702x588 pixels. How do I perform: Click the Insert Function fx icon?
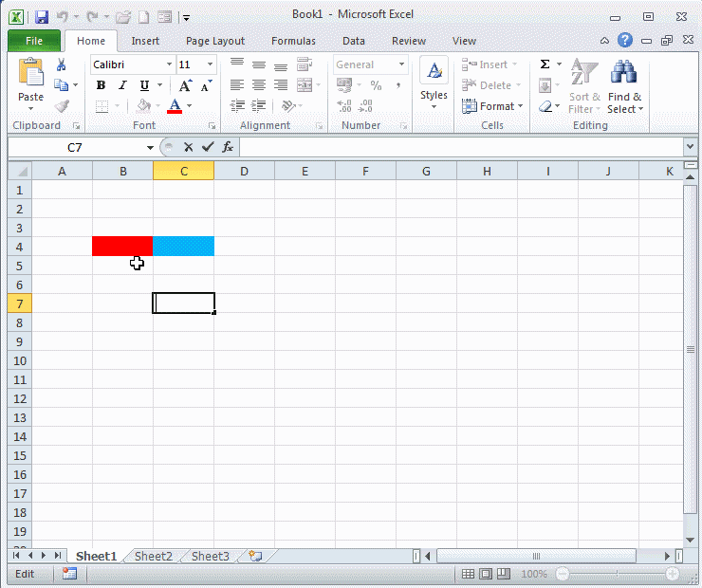[x=228, y=147]
